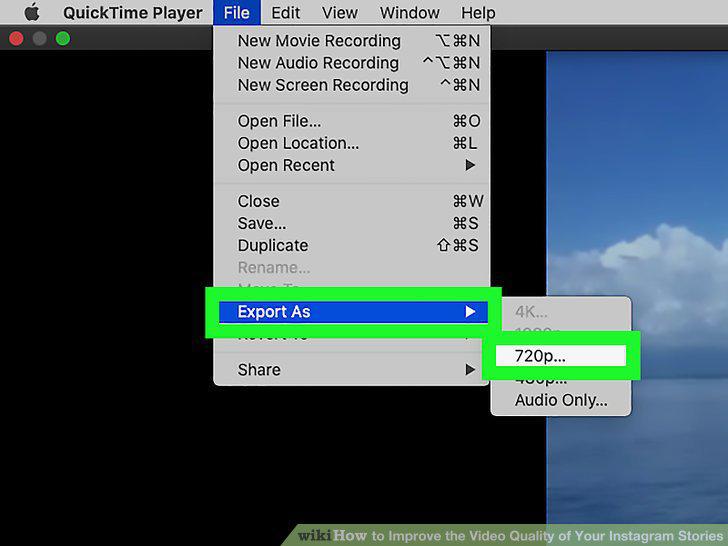Expand the Export As submenu

pos(353,312)
